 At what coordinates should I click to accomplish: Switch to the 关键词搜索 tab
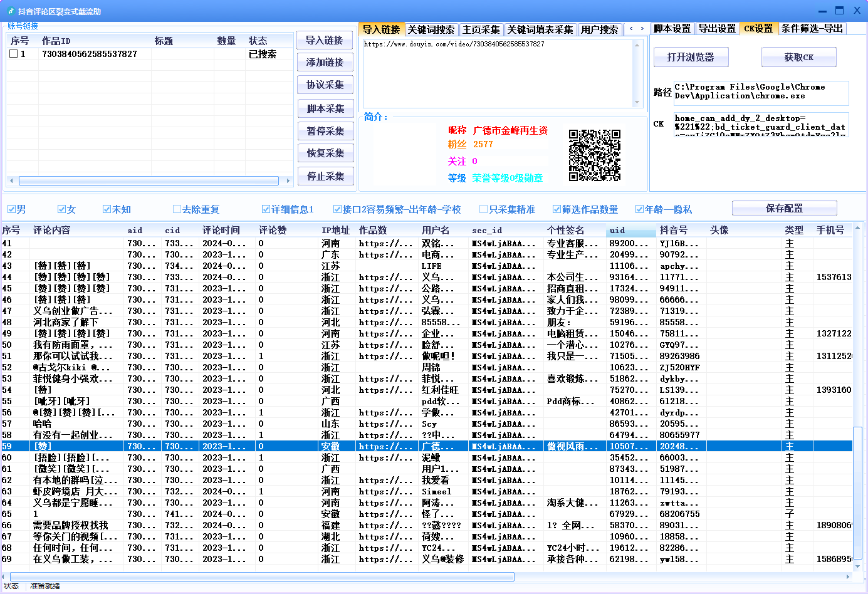431,29
